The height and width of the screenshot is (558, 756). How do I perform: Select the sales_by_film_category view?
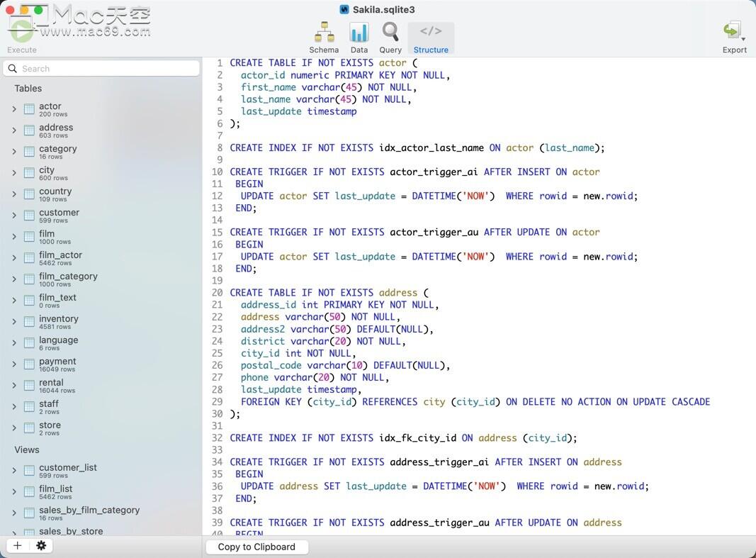101,513
